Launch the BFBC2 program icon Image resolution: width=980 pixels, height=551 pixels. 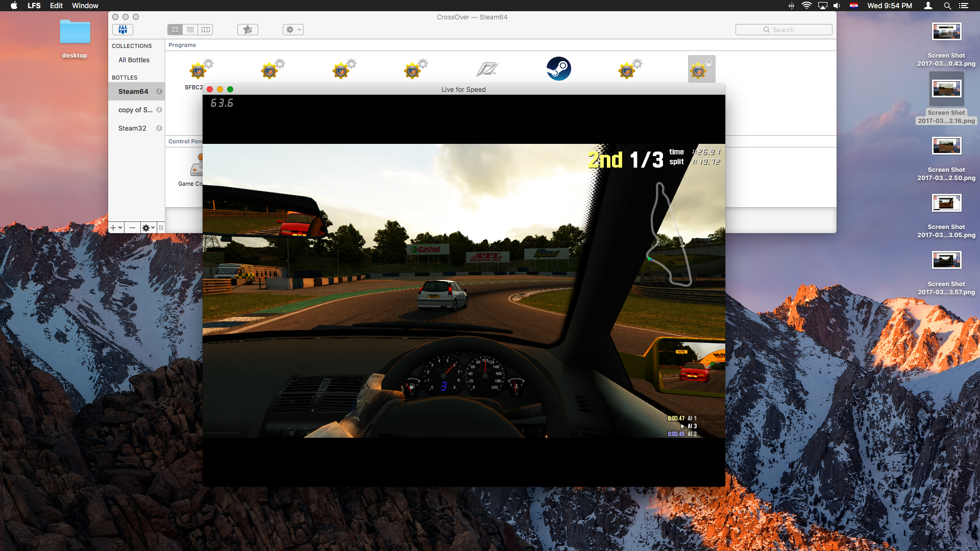(201, 69)
